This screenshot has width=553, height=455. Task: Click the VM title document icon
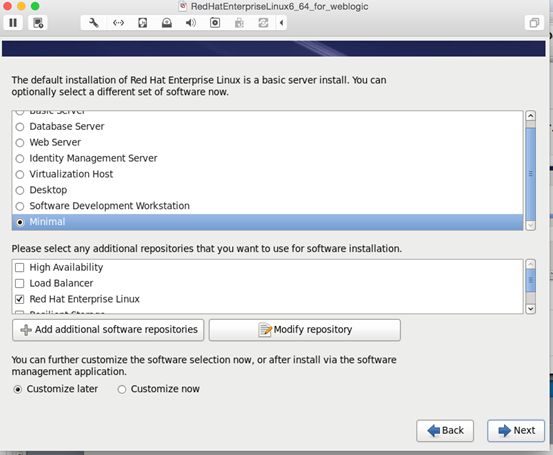coord(183,6)
